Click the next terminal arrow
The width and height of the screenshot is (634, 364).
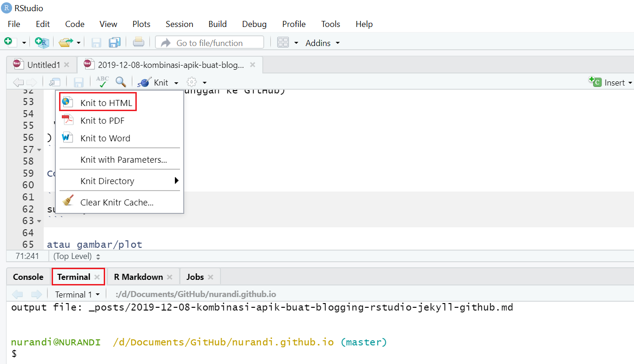(36, 294)
